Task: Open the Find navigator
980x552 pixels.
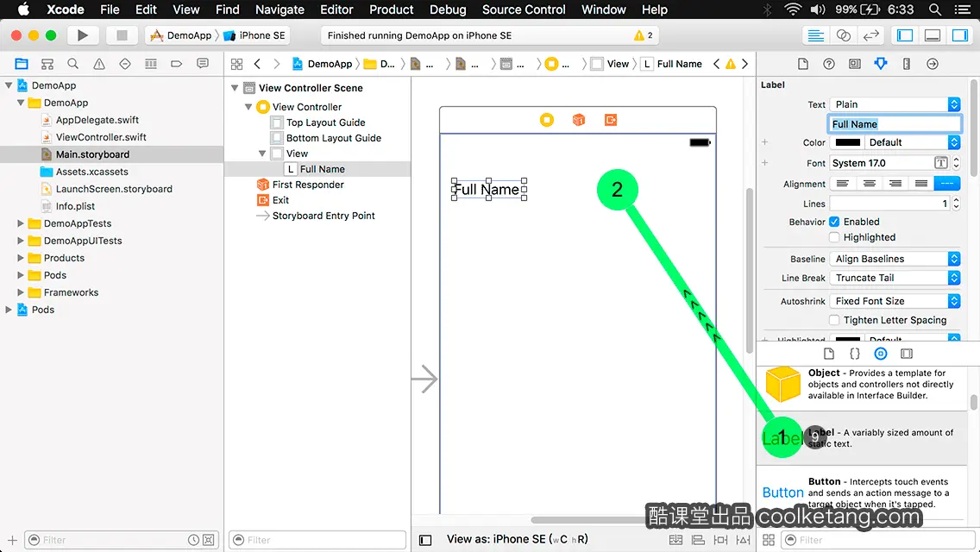Action: (x=72, y=64)
